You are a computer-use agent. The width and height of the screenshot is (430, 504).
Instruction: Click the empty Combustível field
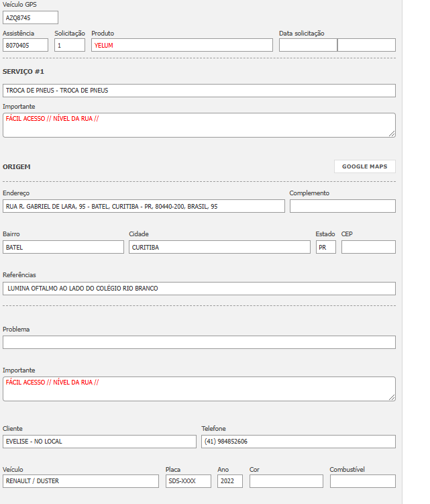[362, 481]
